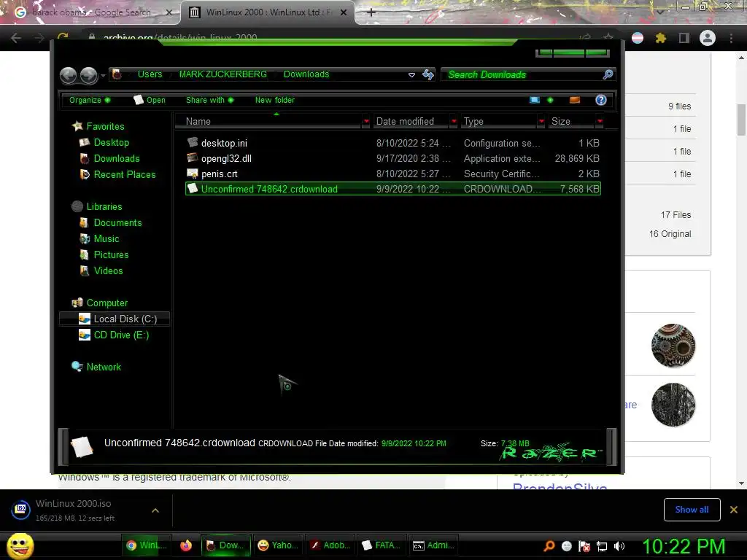Open the Date modified column filter arrow
The image size is (747, 560).
pos(454,122)
